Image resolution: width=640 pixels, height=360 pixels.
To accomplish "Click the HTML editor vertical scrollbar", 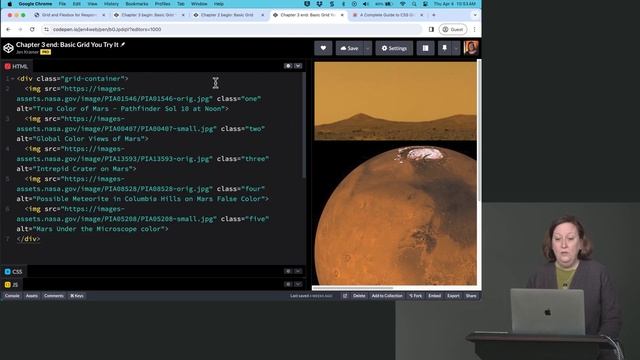I will pos(304,125).
